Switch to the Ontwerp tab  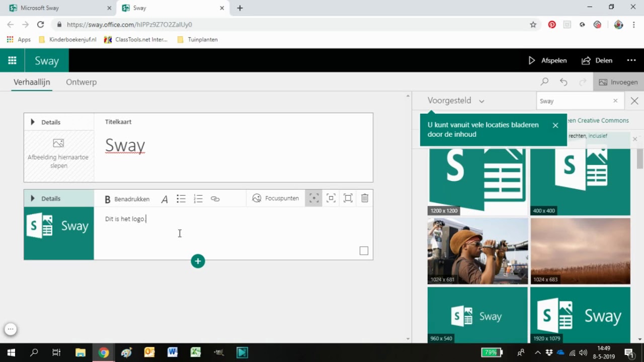coord(81,82)
